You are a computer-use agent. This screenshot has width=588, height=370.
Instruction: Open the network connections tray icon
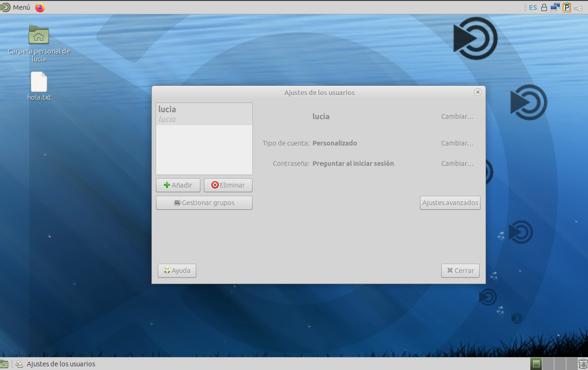pos(555,7)
